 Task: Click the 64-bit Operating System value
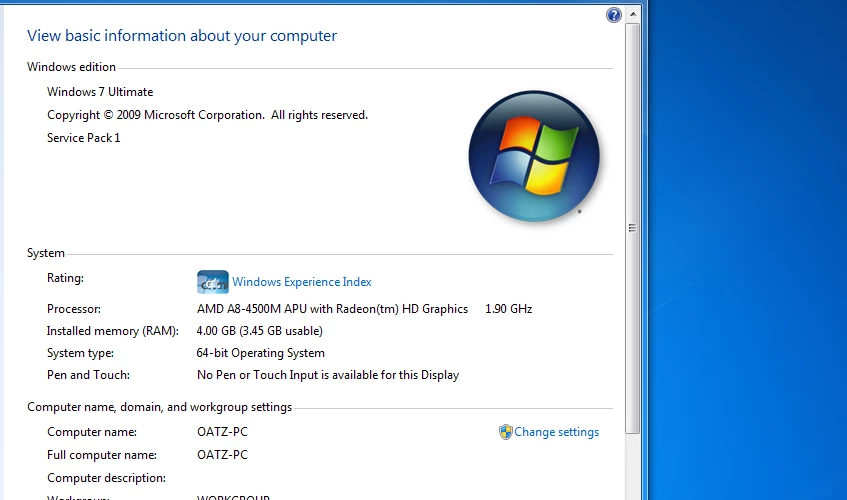coord(260,353)
